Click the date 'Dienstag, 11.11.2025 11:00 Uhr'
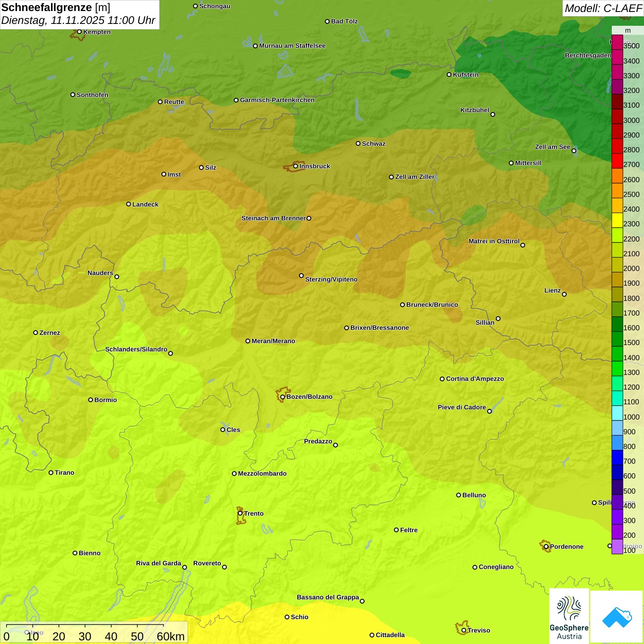 78,21
